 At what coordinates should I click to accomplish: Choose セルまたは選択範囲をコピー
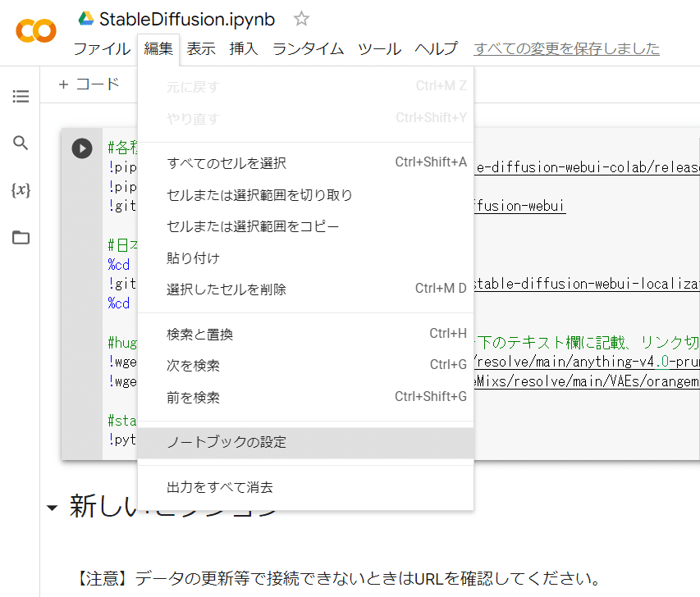pos(306,226)
